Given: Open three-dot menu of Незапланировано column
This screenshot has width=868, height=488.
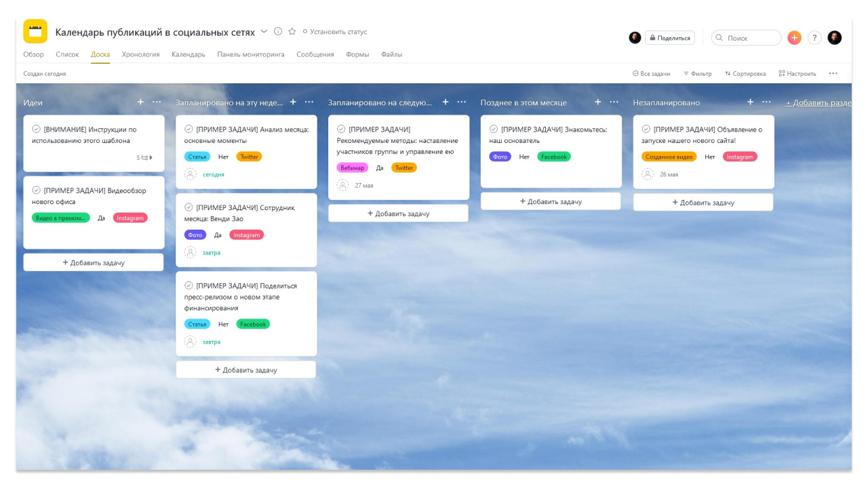Looking at the screenshot, I should (766, 102).
